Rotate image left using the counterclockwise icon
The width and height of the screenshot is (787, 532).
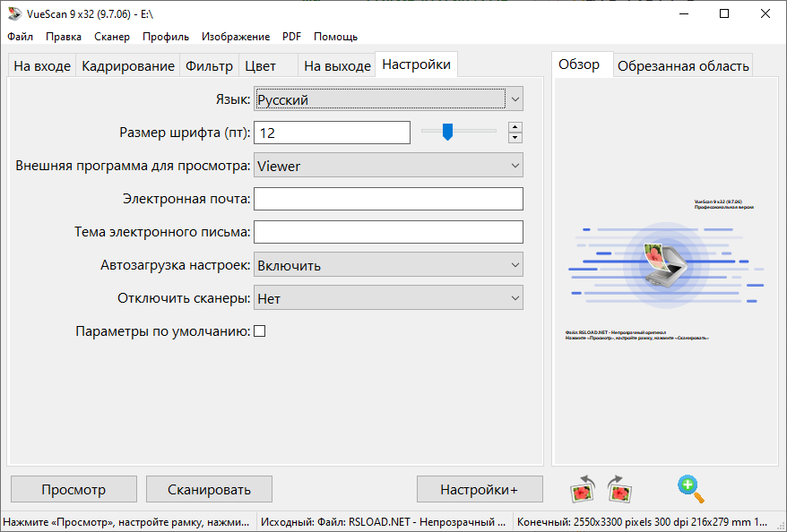coord(583,489)
